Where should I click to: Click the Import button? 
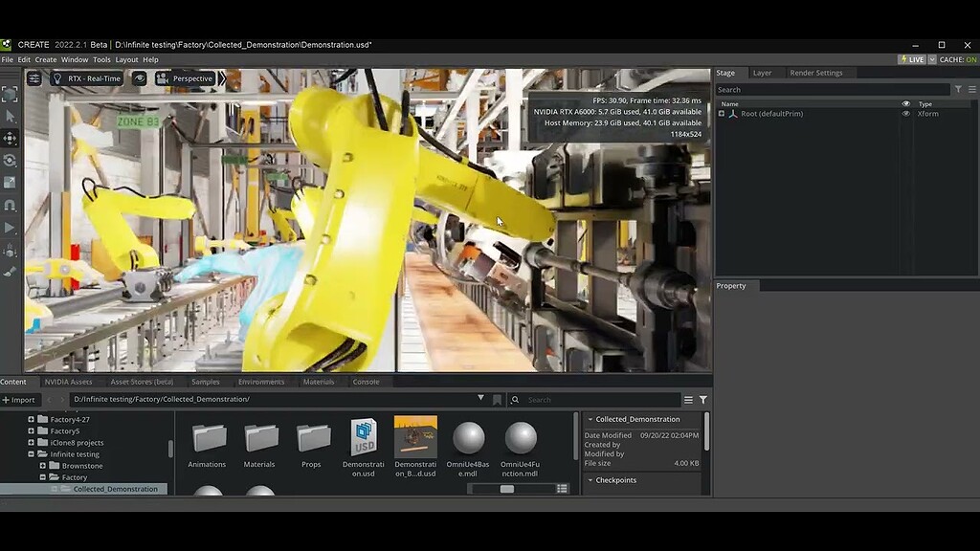click(18, 400)
